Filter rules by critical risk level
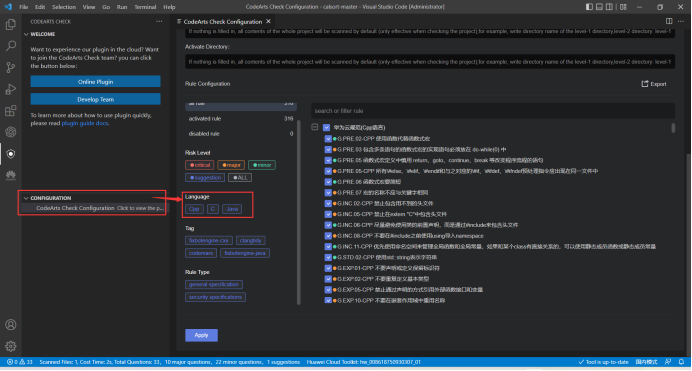 coord(200,165)
